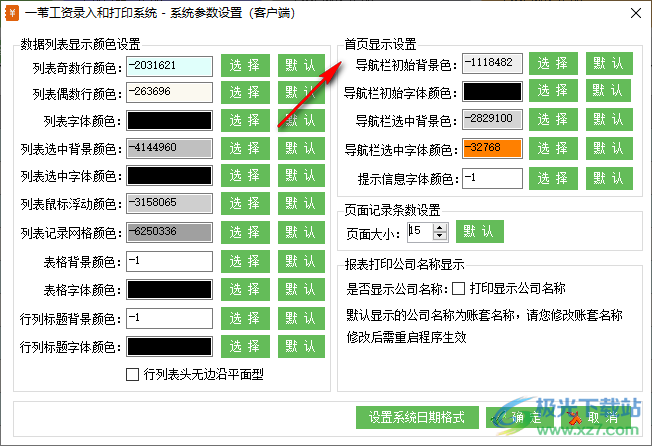This screenshot has width=652, height=446.
Task: Click the 列表选中背景颜色 swatch -4144960
Action: (170, 148)
